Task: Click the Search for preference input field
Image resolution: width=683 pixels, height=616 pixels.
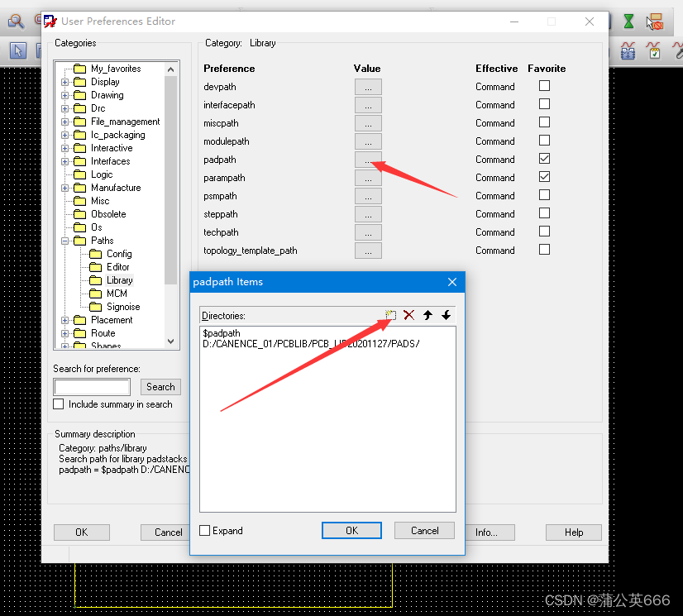Action: [x=92, y=387]
